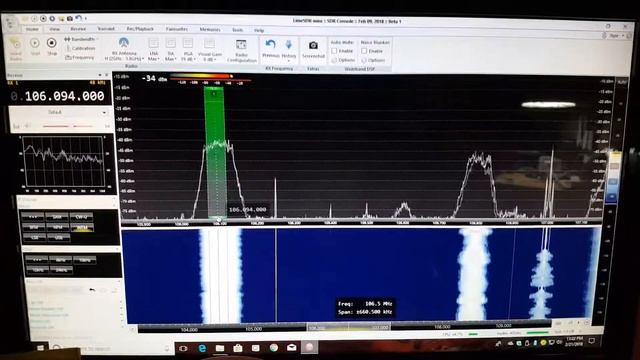Image resolution: width=640 pixels, height=360 pixels.
Task: Switch to the Home ribbon tab
Action: coord(32,29)
